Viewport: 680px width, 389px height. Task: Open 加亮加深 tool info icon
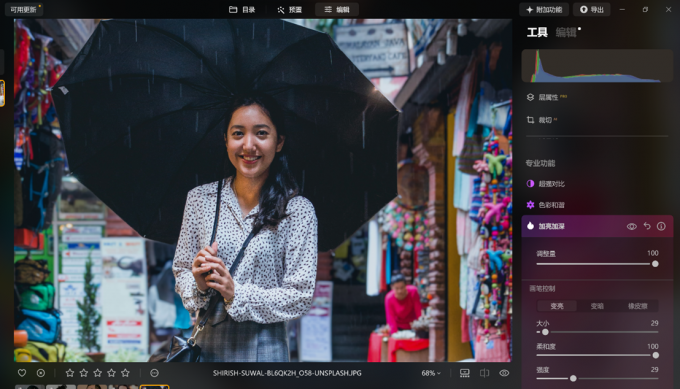tap(661, 226)
